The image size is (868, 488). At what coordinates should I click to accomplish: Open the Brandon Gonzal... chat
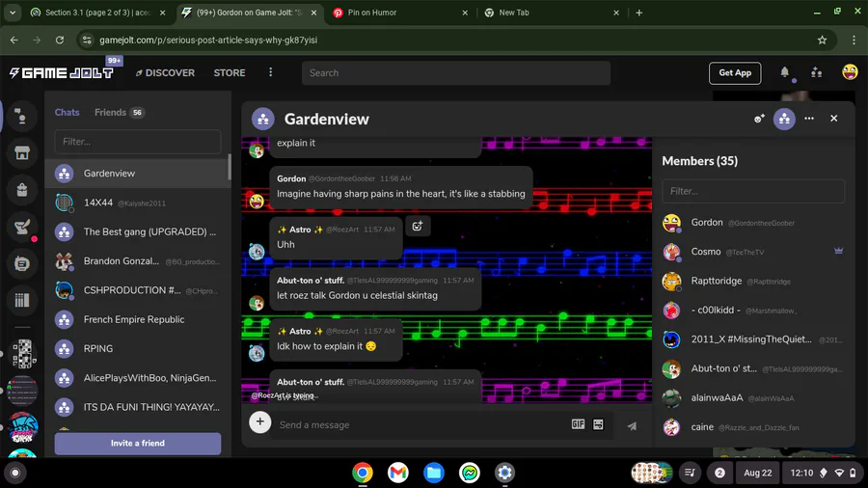(x=137, y=261)
